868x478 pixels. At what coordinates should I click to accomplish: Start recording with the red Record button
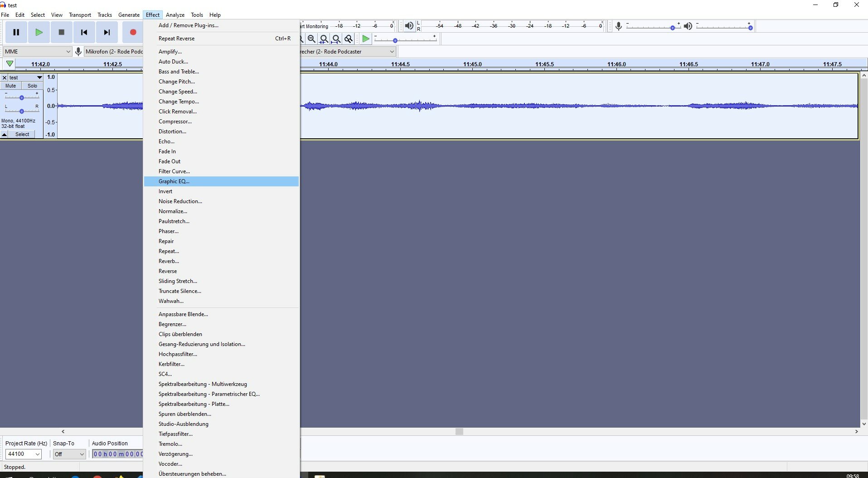pyautogui.click(x=133, y=32)
